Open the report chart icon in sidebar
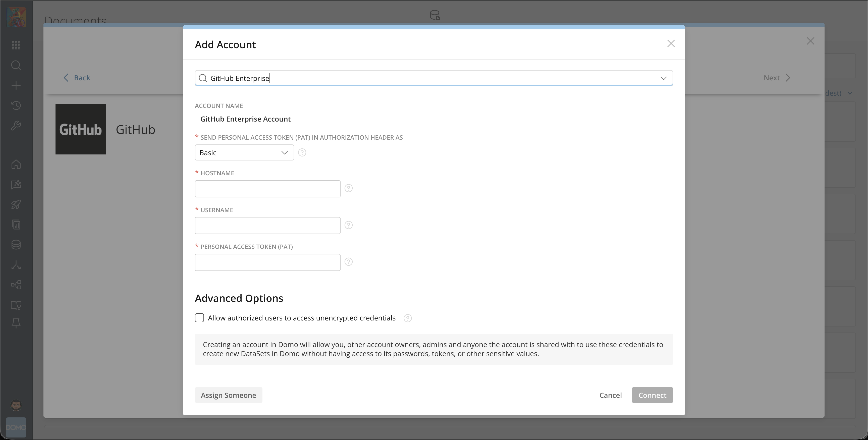The image size is (868, 440). [x=16, y=225]
